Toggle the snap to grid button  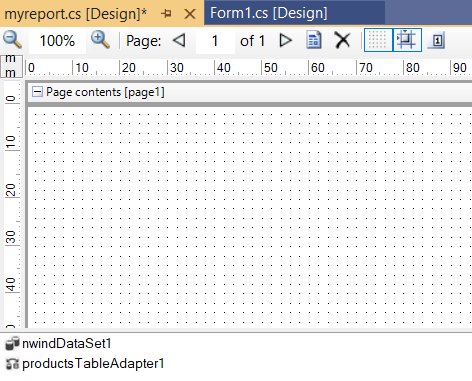(407, 40)
